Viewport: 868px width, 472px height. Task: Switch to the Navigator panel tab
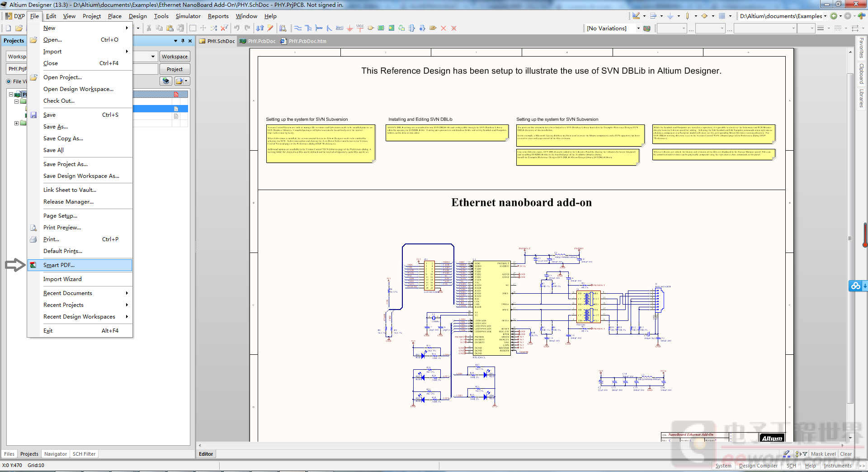point(56,454)
